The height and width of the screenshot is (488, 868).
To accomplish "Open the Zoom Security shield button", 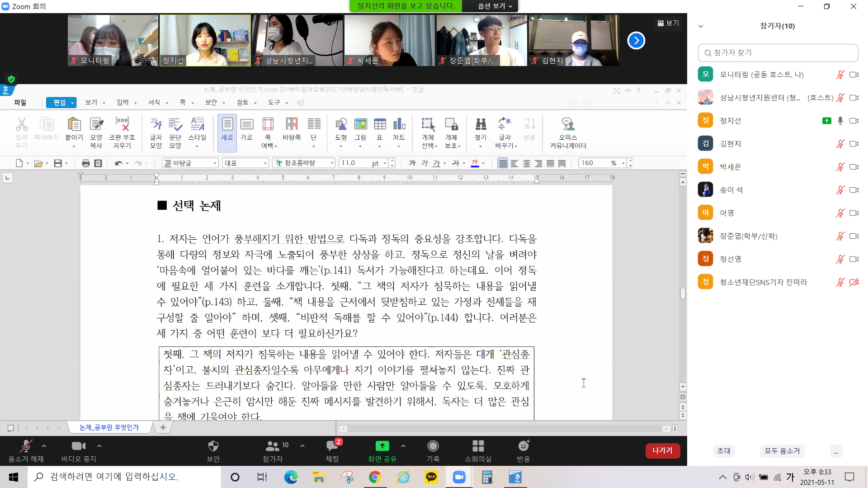I will coord(213,450).
